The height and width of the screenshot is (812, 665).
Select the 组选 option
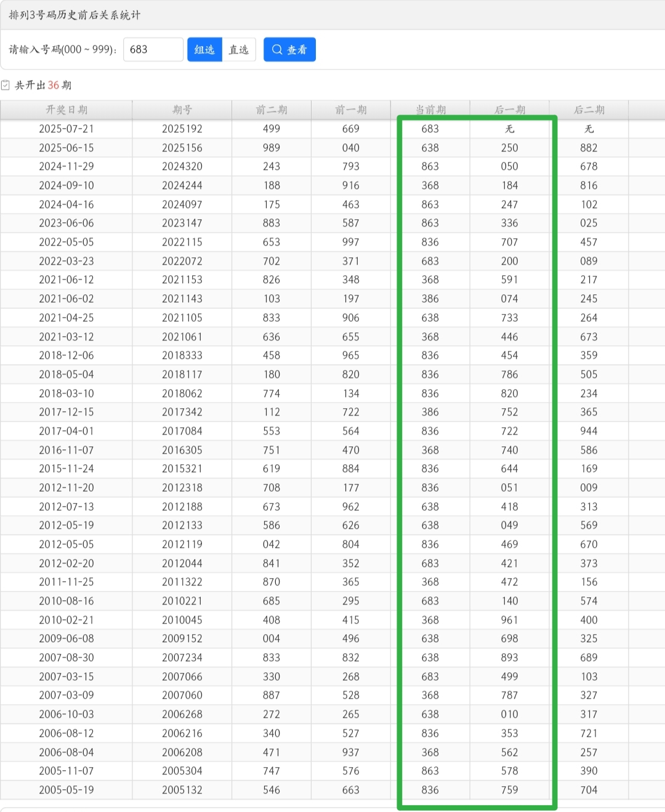pos(204,50)
